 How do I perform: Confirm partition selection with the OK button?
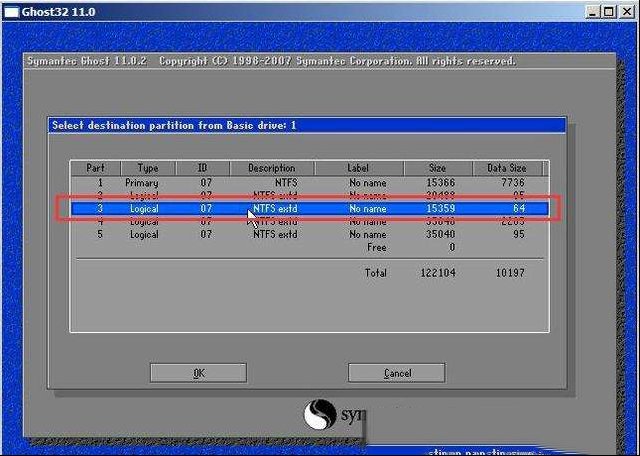198,373
